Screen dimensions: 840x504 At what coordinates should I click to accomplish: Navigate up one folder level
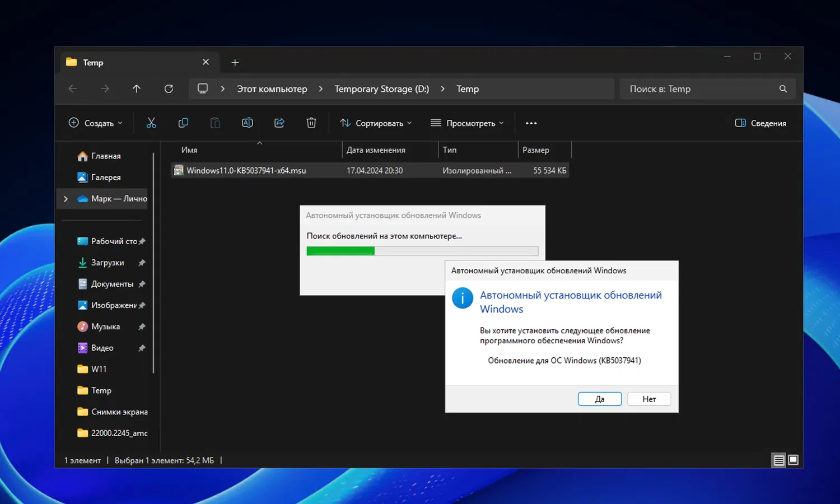(137, 88)
